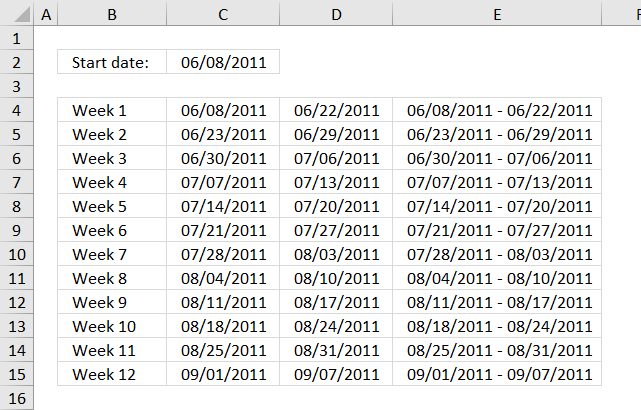This screenshot has width=641, height=410.
Task: Select the range 08/25/2011 - 08/31/2011 cell
Action: tap(497, 350)
